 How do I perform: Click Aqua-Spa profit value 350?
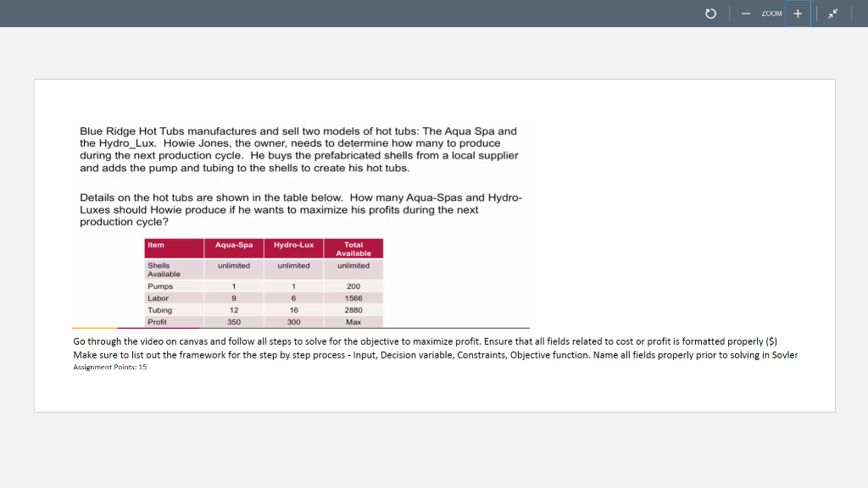coord(234,321)
